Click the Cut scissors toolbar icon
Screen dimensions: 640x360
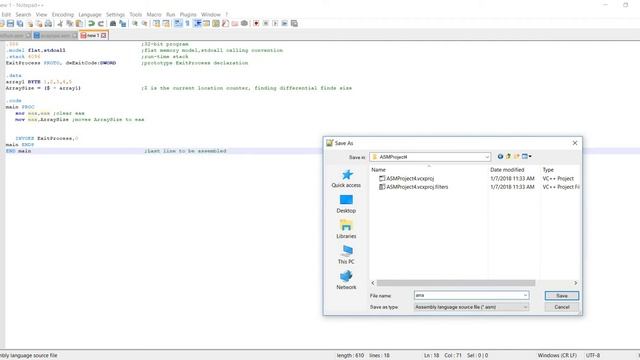coord(60,24)
